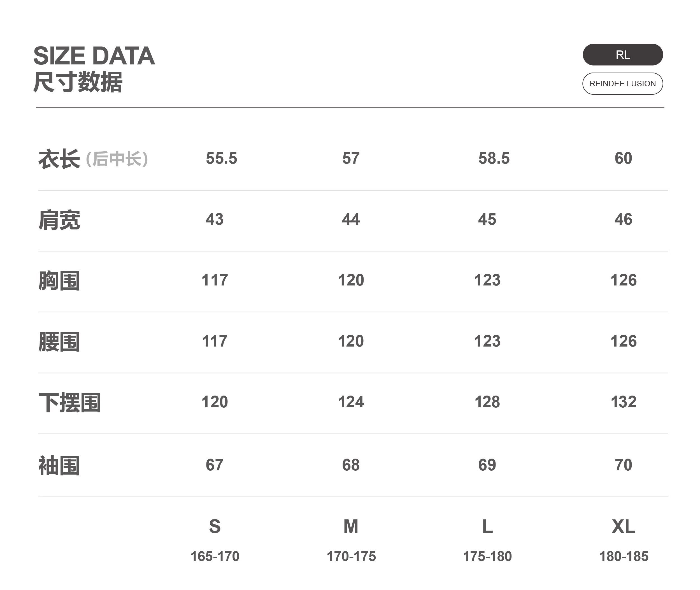Click the REINDEE LUSION outlined label
The image size is (700, 590).
[x=622, y=83]
